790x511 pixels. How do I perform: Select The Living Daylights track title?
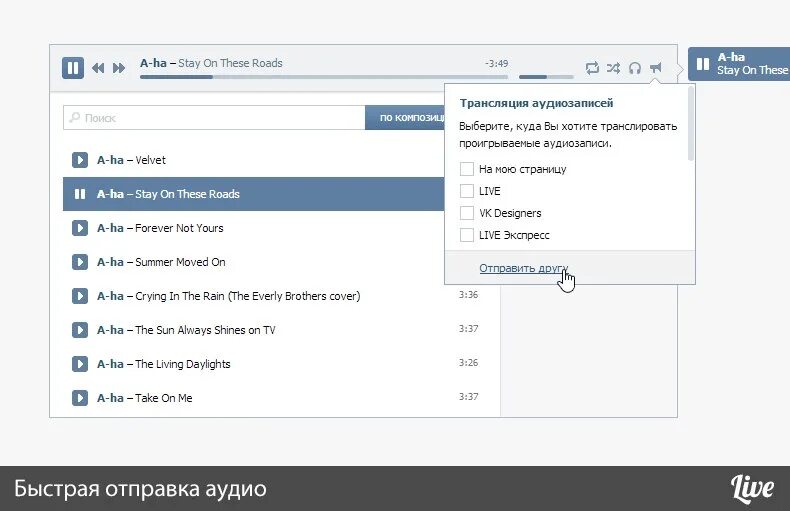pyautogui.click(x=182, y=364)
